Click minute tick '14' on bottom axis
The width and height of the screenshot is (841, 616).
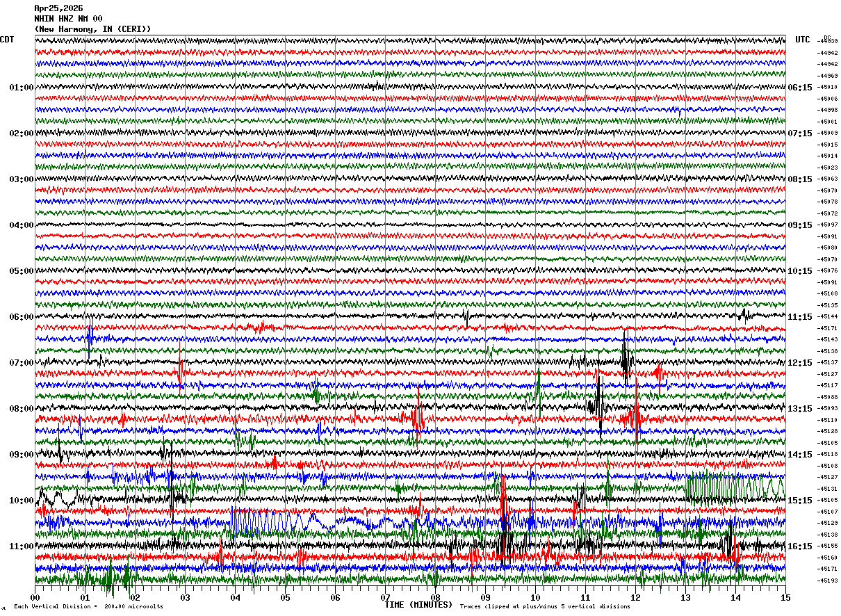click(735, 597)
